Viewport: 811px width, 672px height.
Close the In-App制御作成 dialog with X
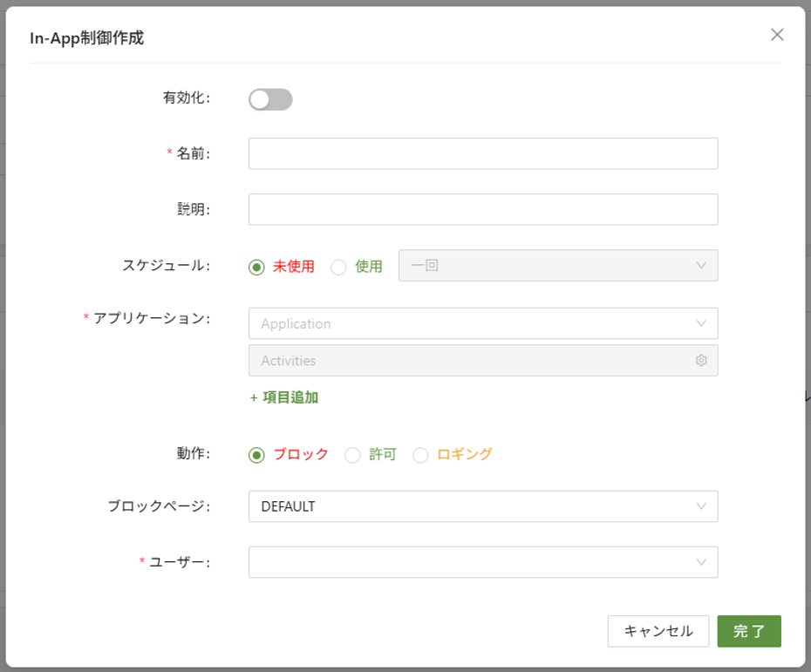777,35
